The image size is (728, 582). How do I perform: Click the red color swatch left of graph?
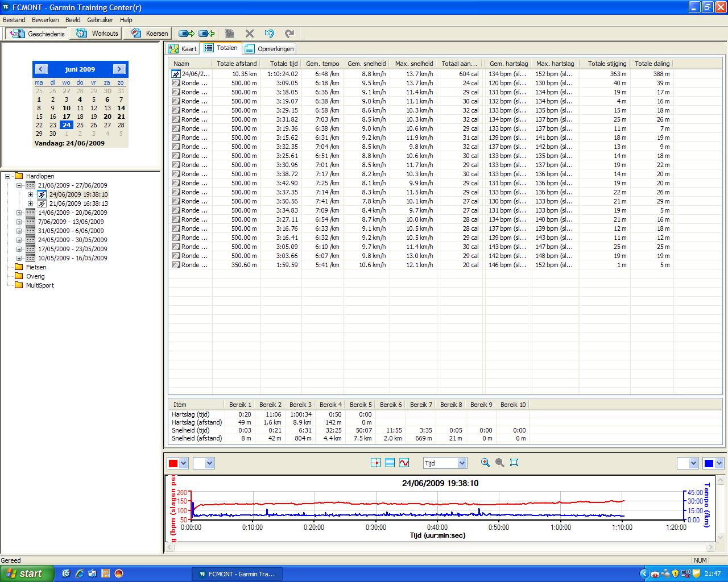point(173,463)
